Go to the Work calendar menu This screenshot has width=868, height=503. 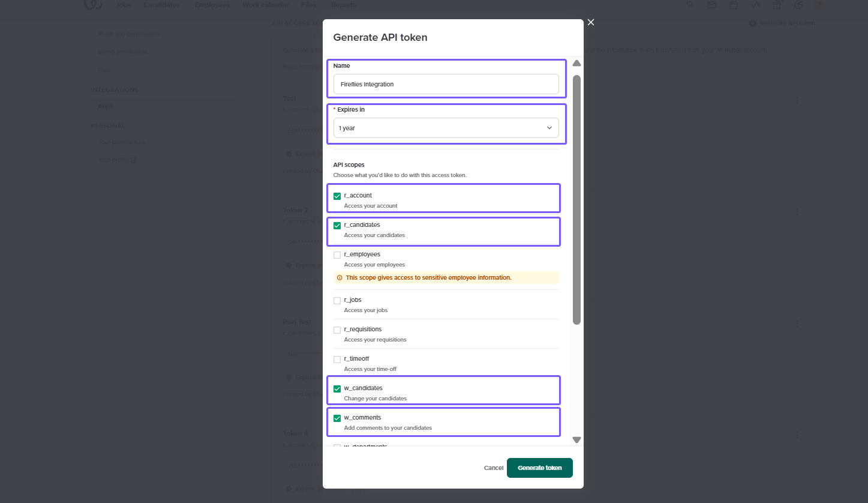click(x=265, y=5)
